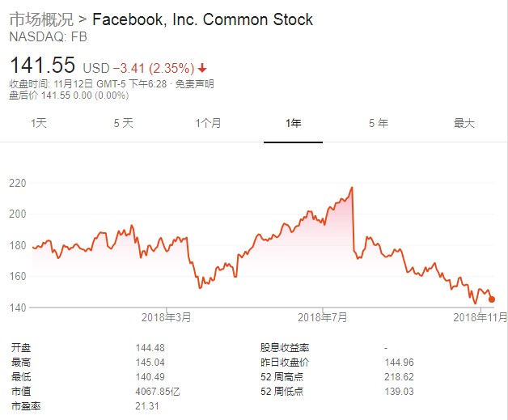
Task: Click the 2018年3月 axis label
Action: point(166,316)
